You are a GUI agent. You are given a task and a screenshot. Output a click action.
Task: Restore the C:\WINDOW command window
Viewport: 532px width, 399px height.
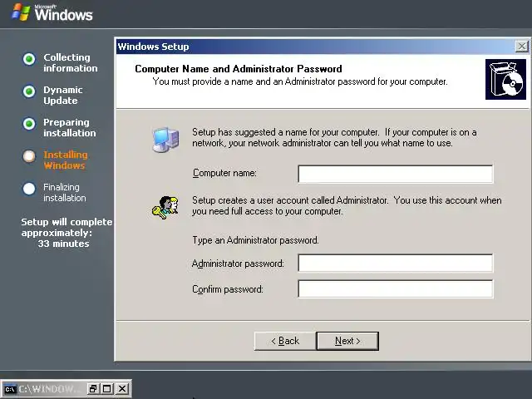coord(92,388)
